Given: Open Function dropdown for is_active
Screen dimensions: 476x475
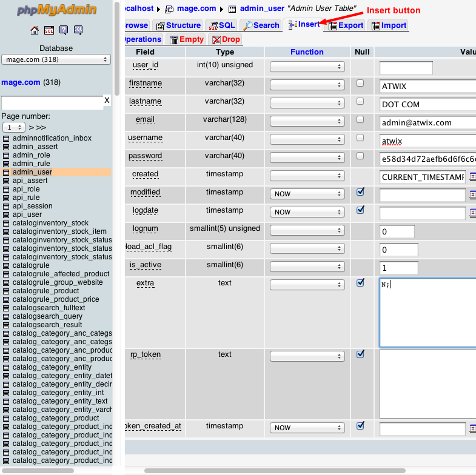Looking at the screenshot, I should [x=307, y=267].
